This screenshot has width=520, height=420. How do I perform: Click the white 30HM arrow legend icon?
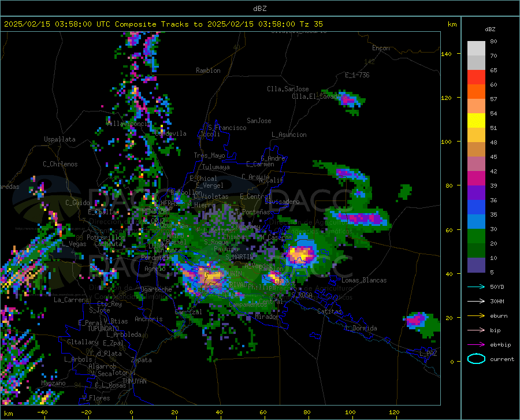coord(476,302)
